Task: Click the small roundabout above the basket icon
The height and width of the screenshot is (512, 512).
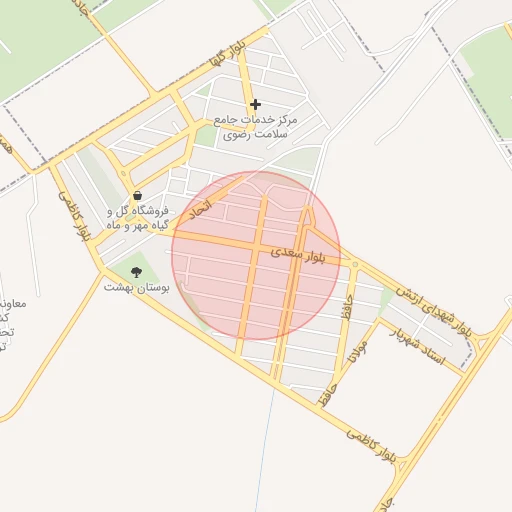Action: 124,174
